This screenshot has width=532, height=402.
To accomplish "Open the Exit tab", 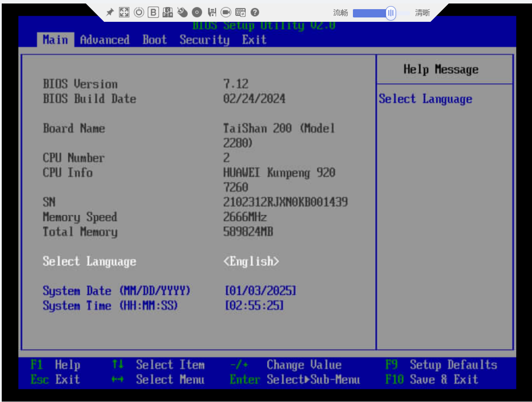I will point(254,40).
